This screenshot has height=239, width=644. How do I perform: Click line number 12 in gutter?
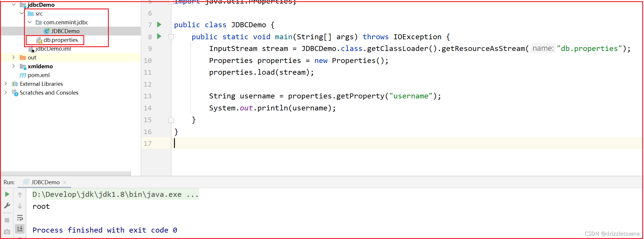point(148,84)
